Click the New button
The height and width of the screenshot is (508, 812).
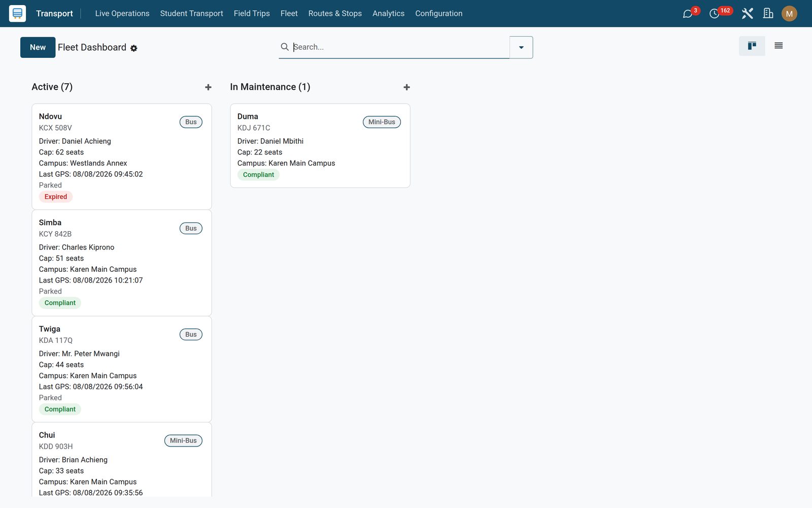click(38, 47)
